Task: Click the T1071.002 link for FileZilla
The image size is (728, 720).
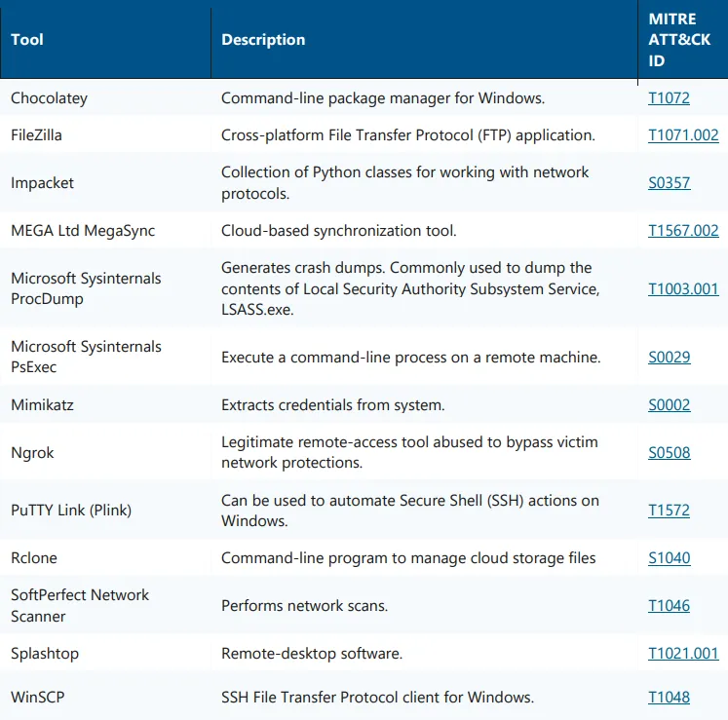Action: 683,134
